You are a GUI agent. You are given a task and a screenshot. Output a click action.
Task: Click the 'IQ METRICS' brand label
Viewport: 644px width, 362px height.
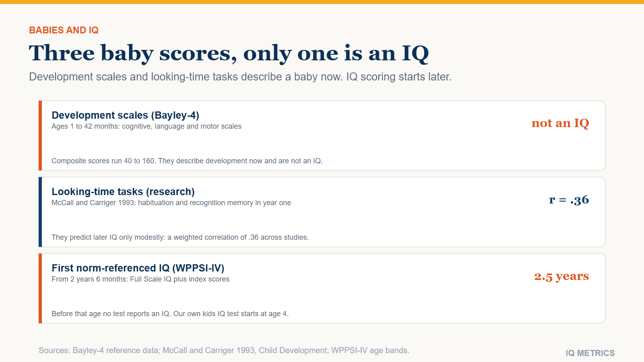(590, 353)
